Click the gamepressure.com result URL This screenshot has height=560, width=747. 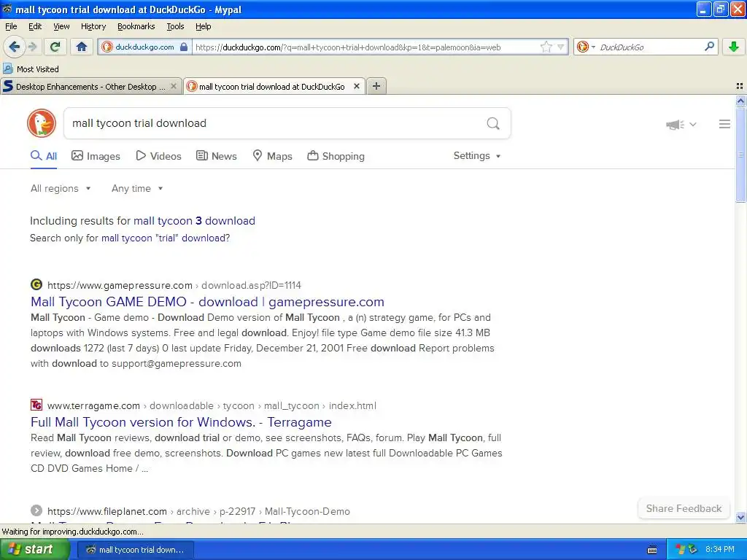(174, 285)
